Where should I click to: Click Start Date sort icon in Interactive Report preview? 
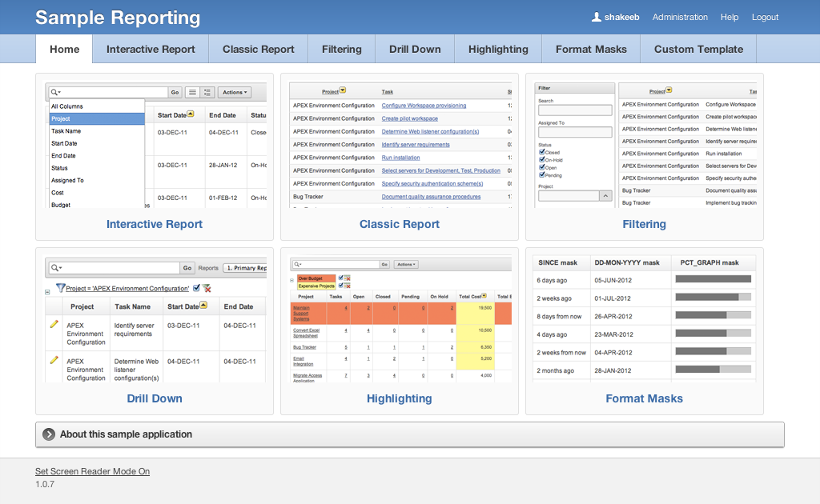tap(191, 114)
